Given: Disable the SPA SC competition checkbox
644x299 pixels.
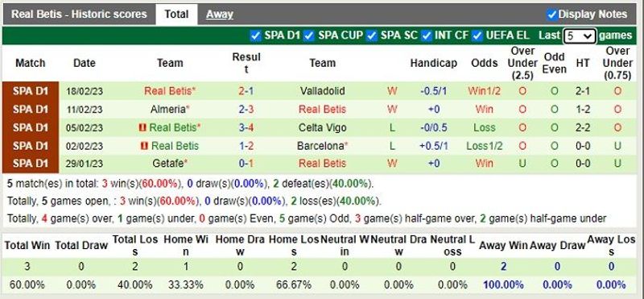Looking at the screenshot, I should (372, 35).
